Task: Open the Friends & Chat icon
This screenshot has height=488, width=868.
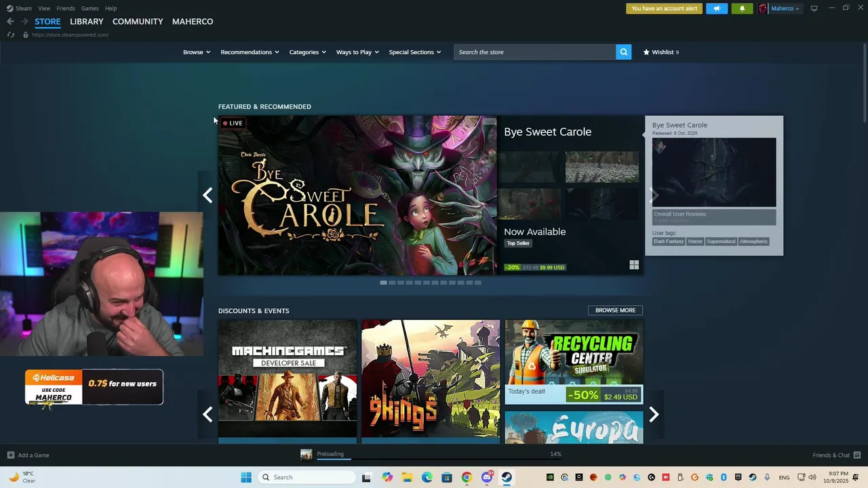Action: pos(857,455)
